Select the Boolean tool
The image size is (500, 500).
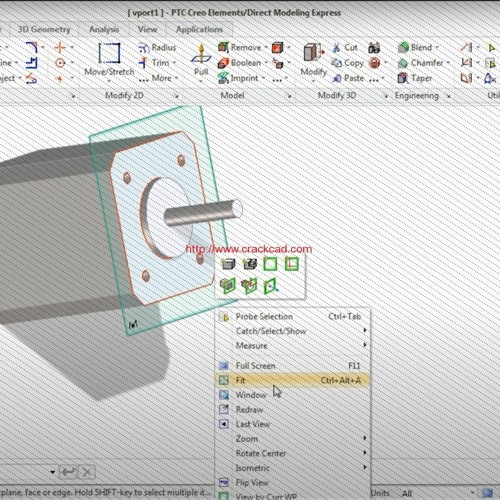pyautogui.click(x=240, y=63)
